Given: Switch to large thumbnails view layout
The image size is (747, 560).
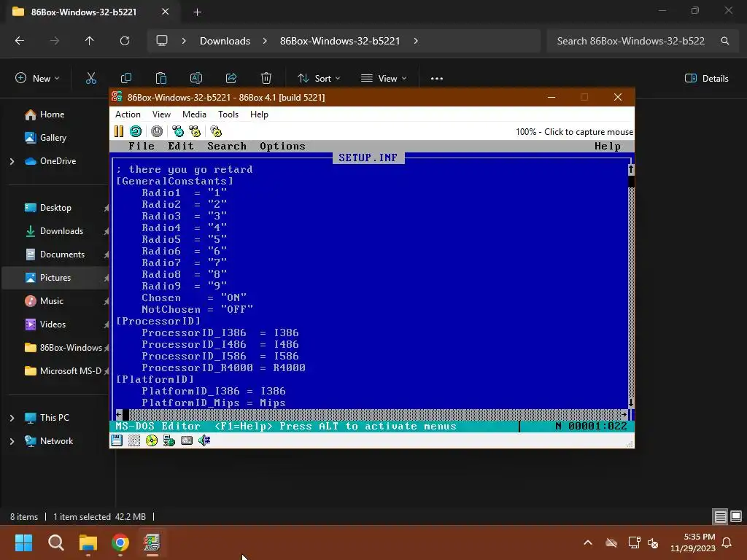Looking at the screenshot, I should coord(736,517).
